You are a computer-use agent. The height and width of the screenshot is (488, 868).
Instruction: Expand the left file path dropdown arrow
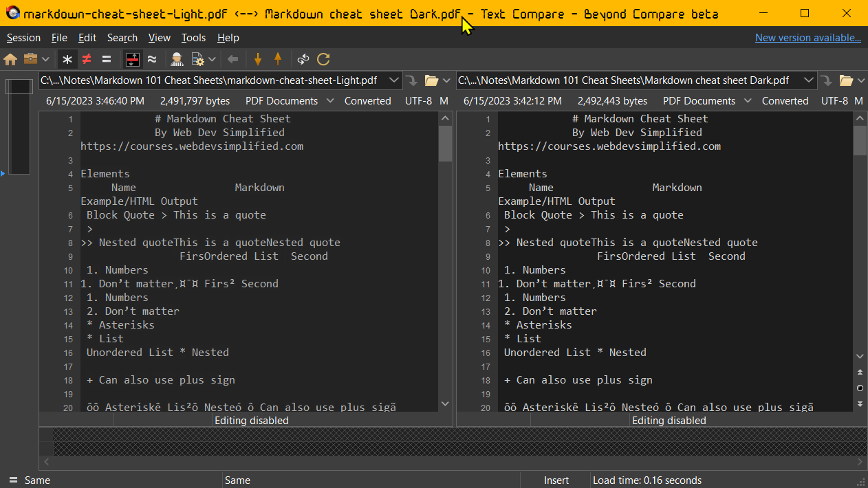click(x=394, y=80)
